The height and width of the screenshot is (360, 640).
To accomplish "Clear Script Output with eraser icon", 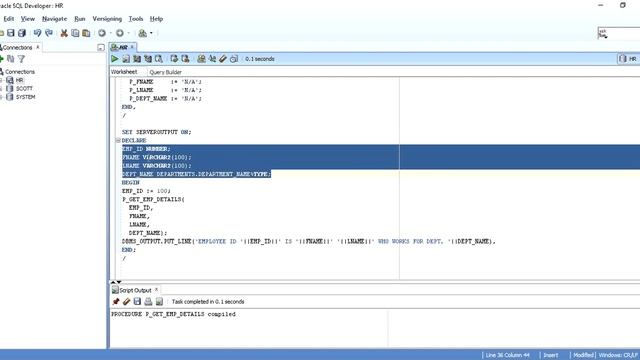I will tap(127, 302).
